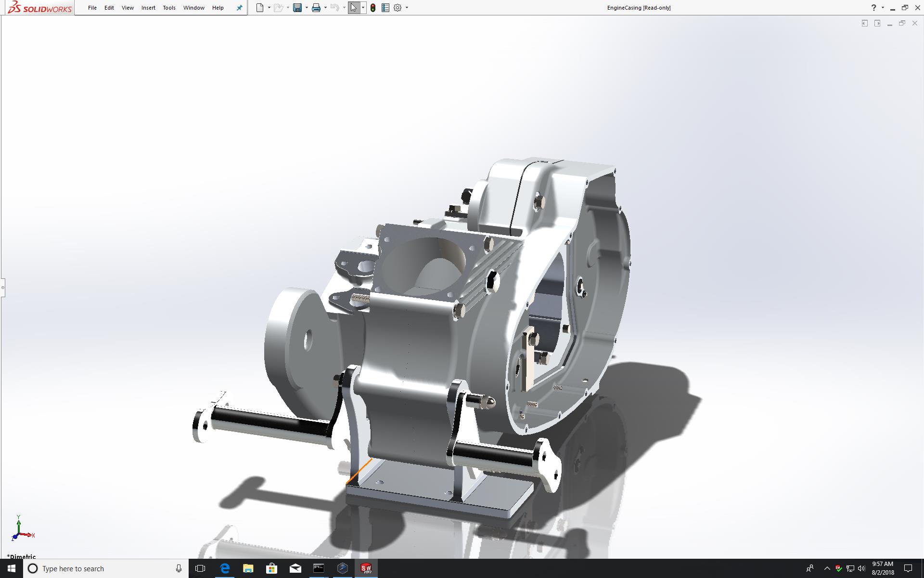Click the SolidWorks logo button

[x=40, y=8]
